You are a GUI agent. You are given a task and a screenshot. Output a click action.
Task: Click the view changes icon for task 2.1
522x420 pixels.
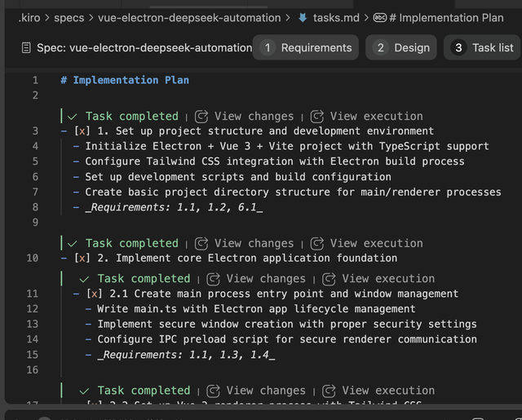coord(213,279)
